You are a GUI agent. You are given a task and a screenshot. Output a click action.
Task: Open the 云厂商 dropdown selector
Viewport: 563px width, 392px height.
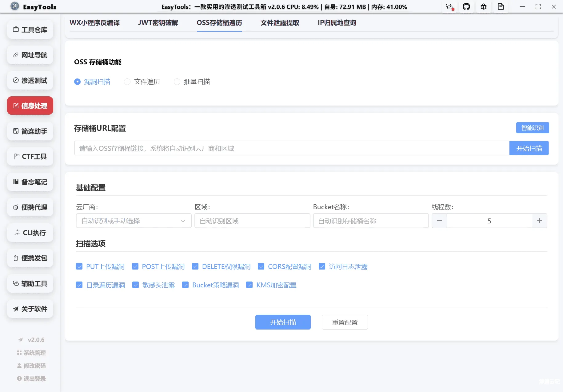coord(133,221)
